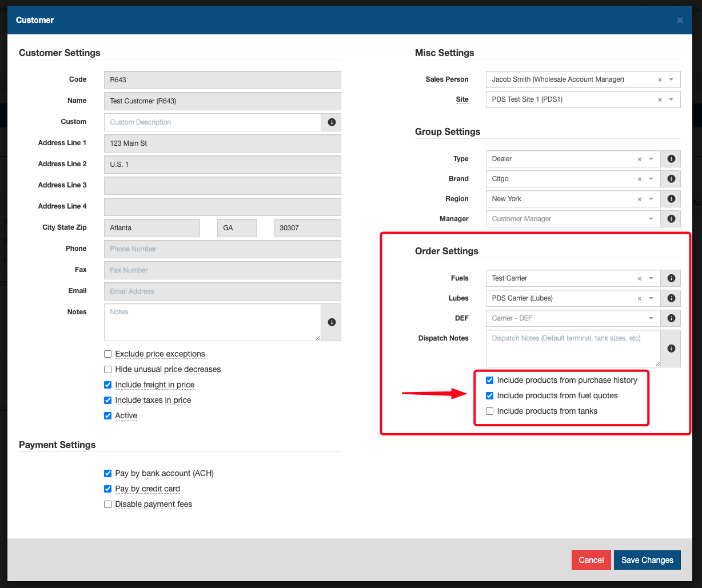Open the Lubes carrier dropdown
Screen dimensions: 702x588
click(651, 299)
